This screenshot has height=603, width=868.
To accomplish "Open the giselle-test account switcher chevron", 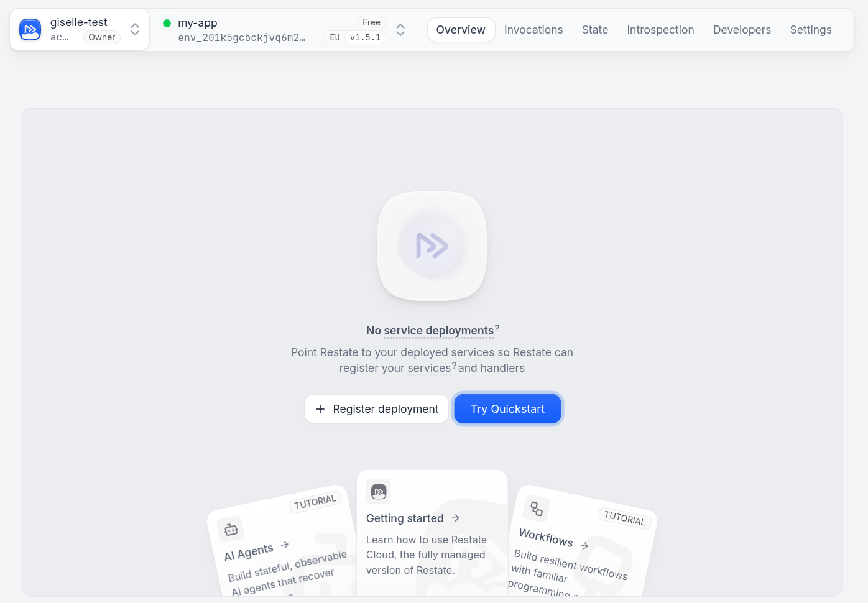I will pos(135,29).
